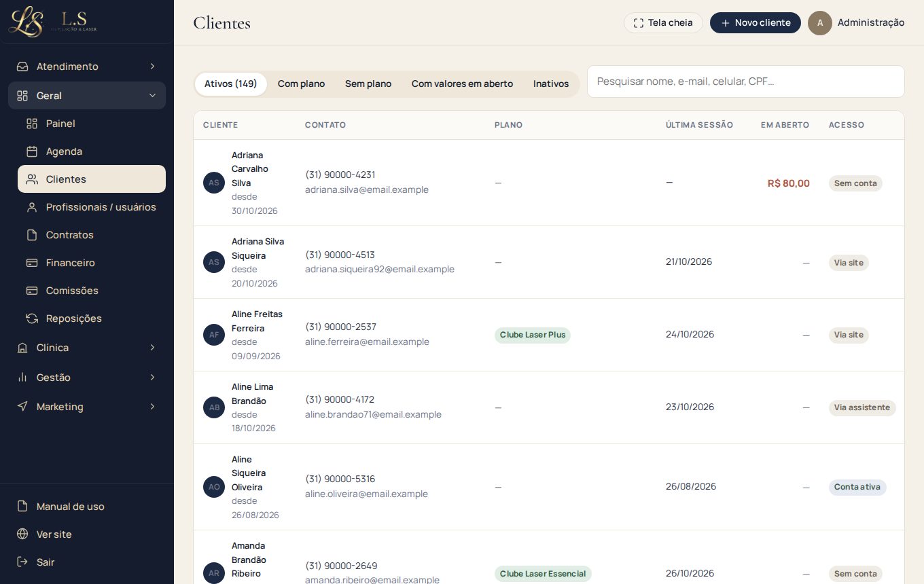Click the Clínica building icon
Viewport: 924px width, 584px height.
coord(22,348)
